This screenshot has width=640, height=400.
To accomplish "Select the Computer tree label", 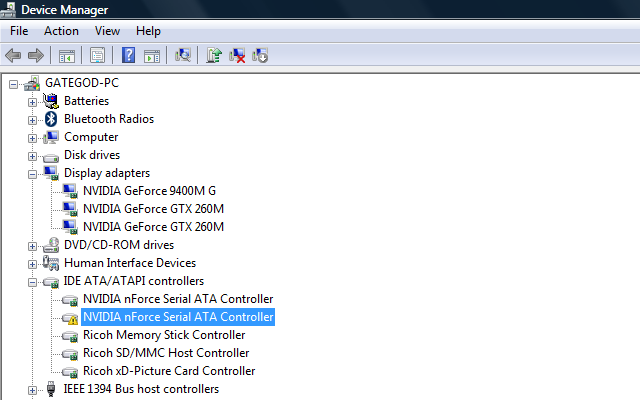I will [x=91, y=137].
